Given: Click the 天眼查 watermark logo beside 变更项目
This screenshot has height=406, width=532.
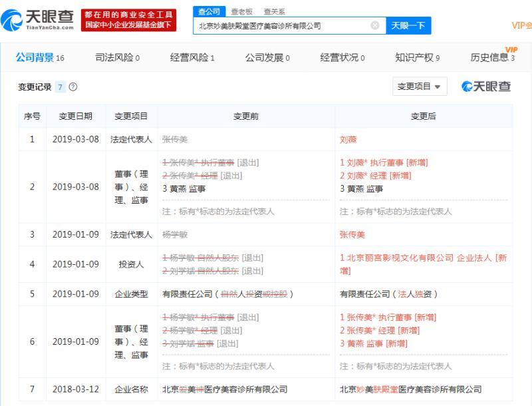Looking at the screenshot, I should coord(486,87).
